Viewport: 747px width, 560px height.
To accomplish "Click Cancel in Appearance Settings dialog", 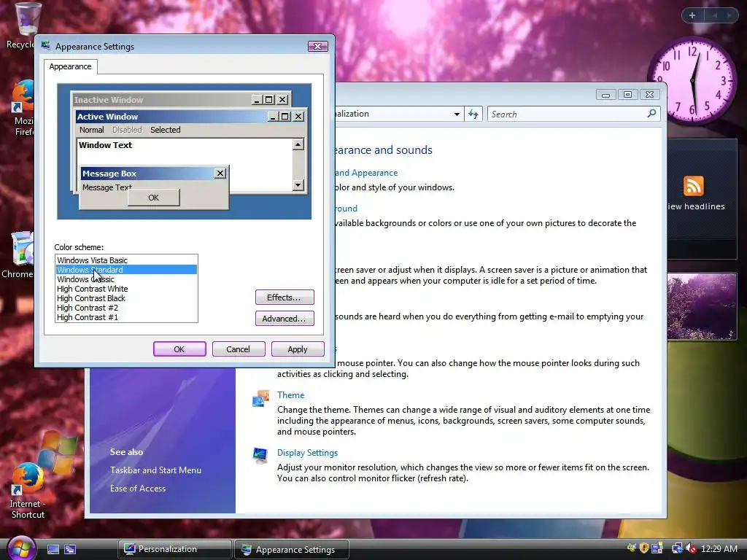I will click(x=239, y=349).
